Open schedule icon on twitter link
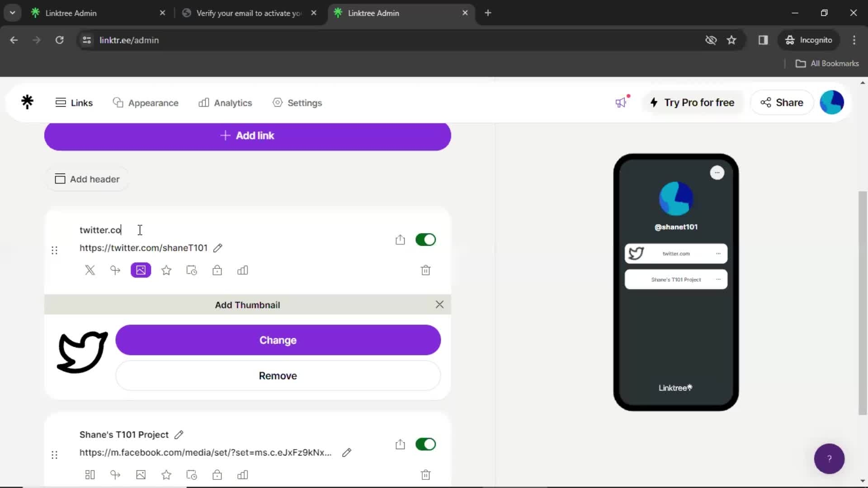The width and height of the screenshot is (868, 488). [x=192, y=270]
